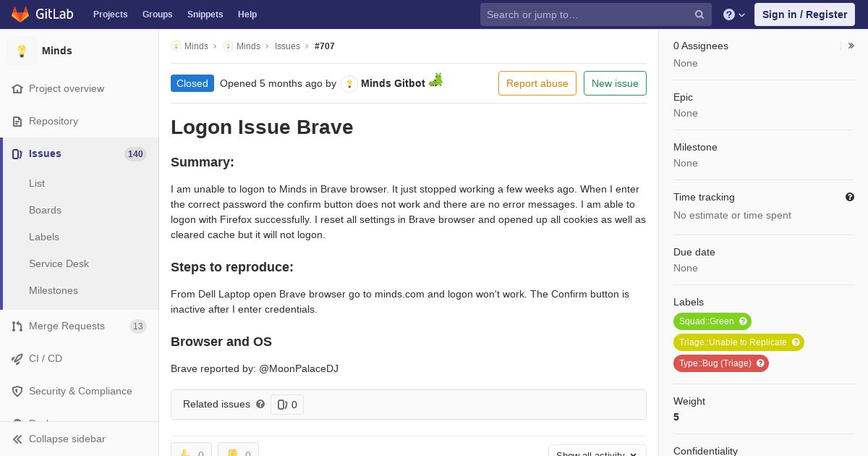Click the Triage::Unable to Replicate label

point(733,342)
